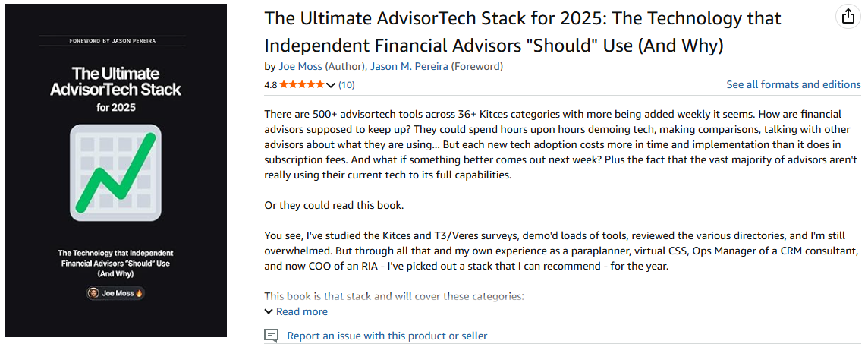Click the fire emoji beside Joe Moss badge
This screenshot has width=868, height=344.
coord(140,293)
